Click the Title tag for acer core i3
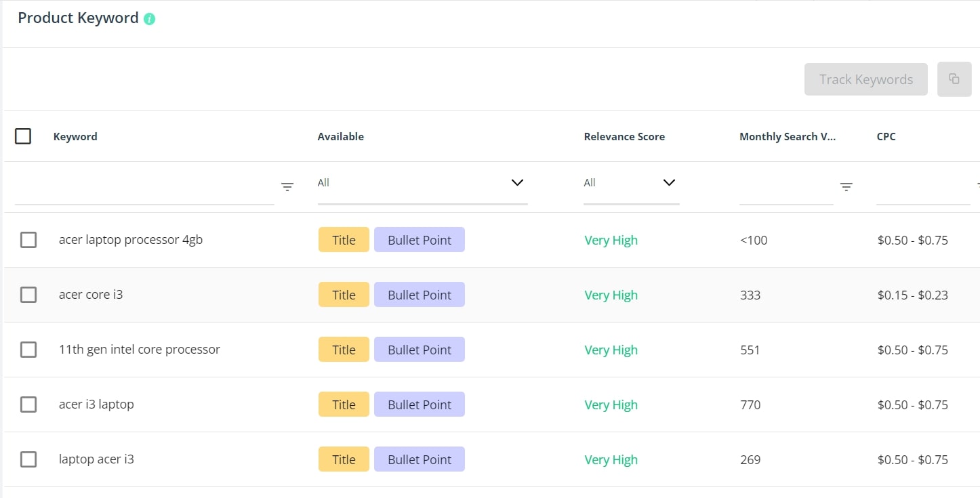The image size is (980, 498). pyautogui.click(x=344, y=295)
